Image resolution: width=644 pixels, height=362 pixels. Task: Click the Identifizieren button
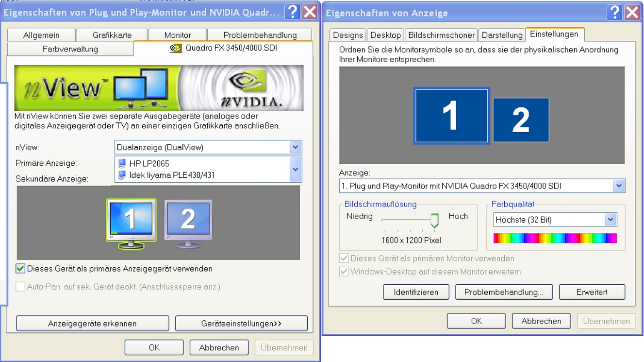[416, 292]
